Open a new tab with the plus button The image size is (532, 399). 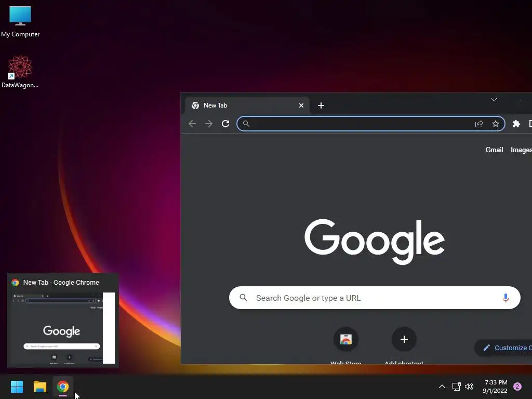(321, 105)
